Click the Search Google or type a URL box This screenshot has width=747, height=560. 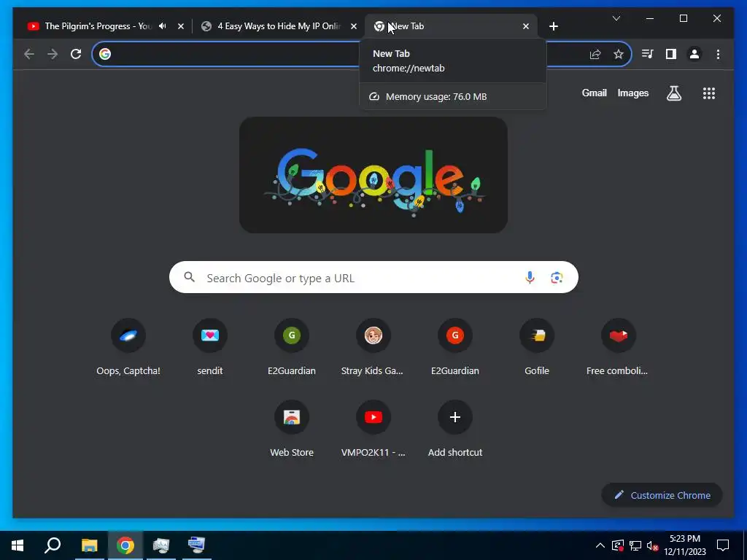pos(373,277)
